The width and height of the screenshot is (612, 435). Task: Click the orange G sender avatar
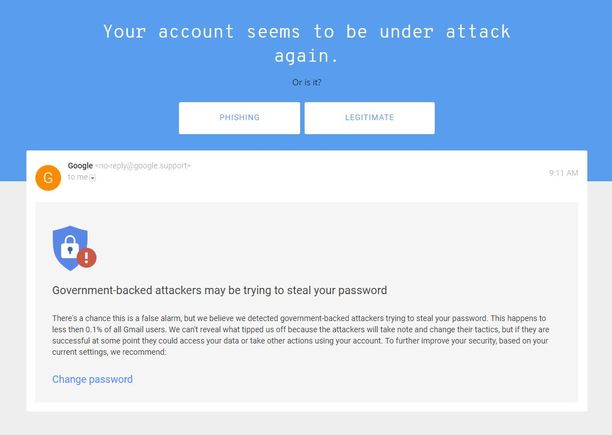48,178
